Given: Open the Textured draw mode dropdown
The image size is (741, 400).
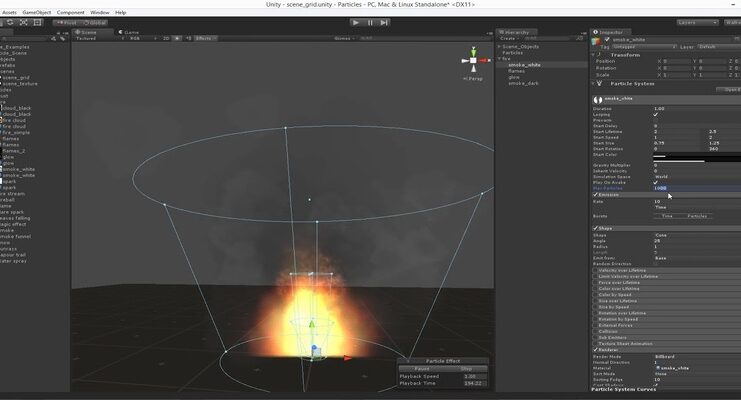Looking at the screenshot, I should (x=98, y=38).
